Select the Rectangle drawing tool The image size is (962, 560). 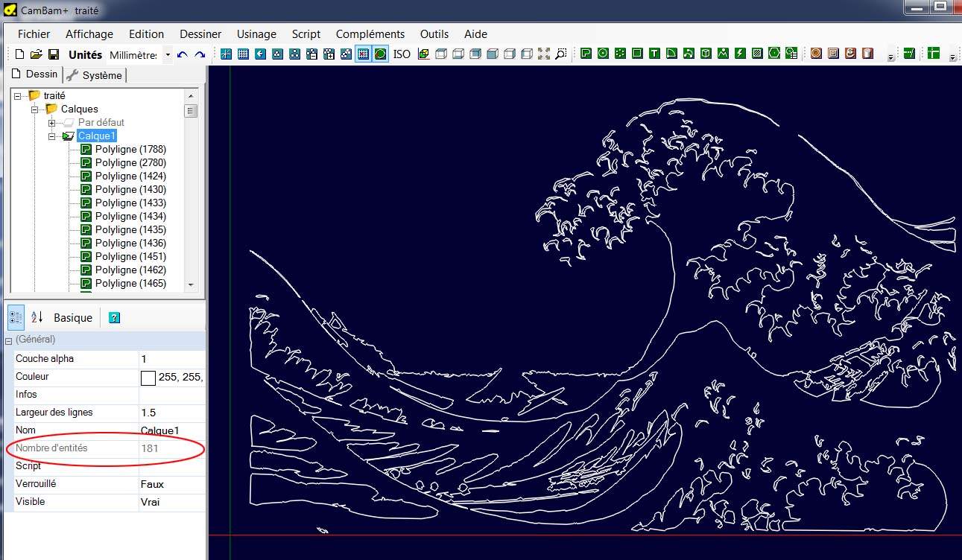[637, 54]
